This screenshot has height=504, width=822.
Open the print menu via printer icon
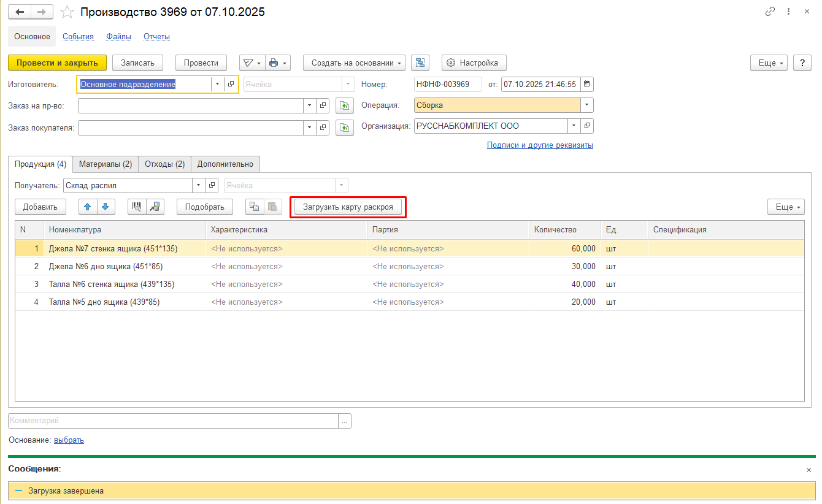274,63
